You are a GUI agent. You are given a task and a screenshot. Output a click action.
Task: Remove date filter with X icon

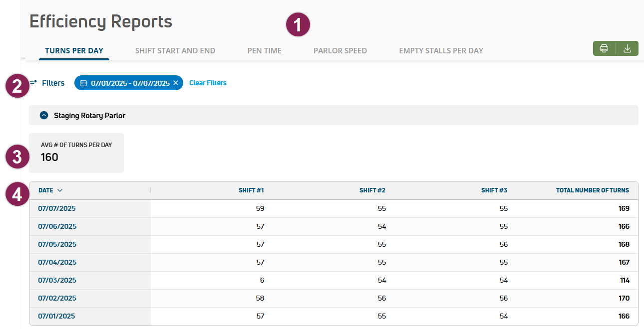(x=176, y=83)
